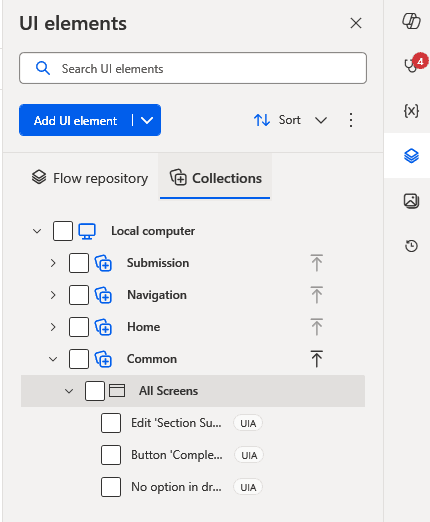Publish the Common collection arrow

tap(316, 359)
